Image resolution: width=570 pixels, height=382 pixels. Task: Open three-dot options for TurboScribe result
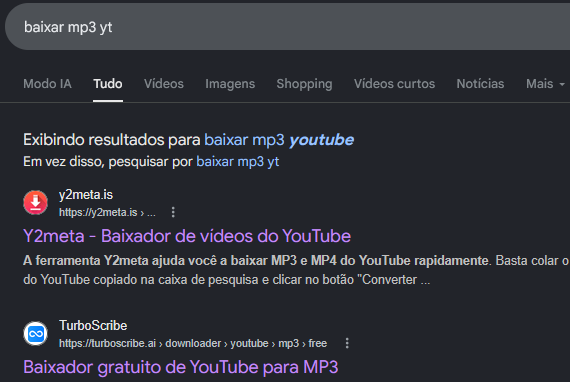(x=347, y=343)
